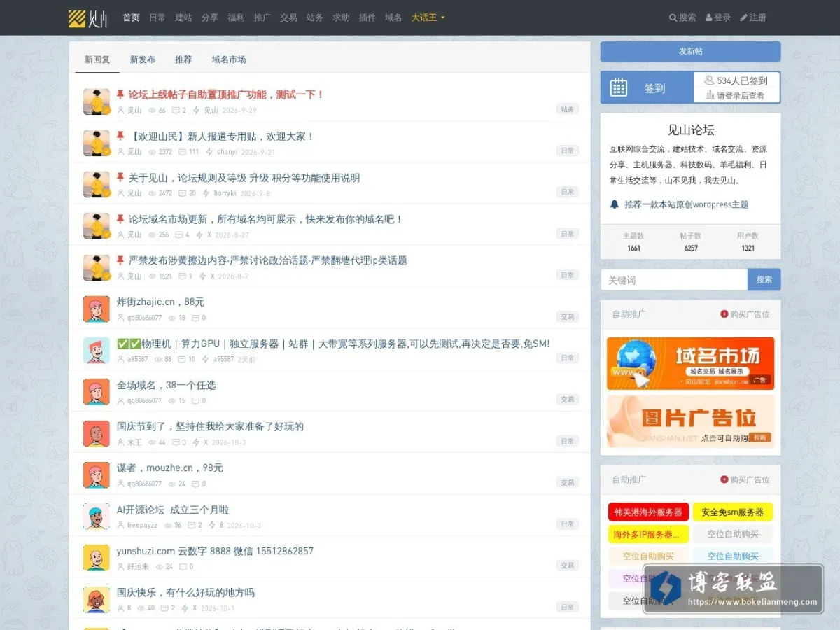Switch to the 新发布 tab
The image size is (840, 630).
143,59
